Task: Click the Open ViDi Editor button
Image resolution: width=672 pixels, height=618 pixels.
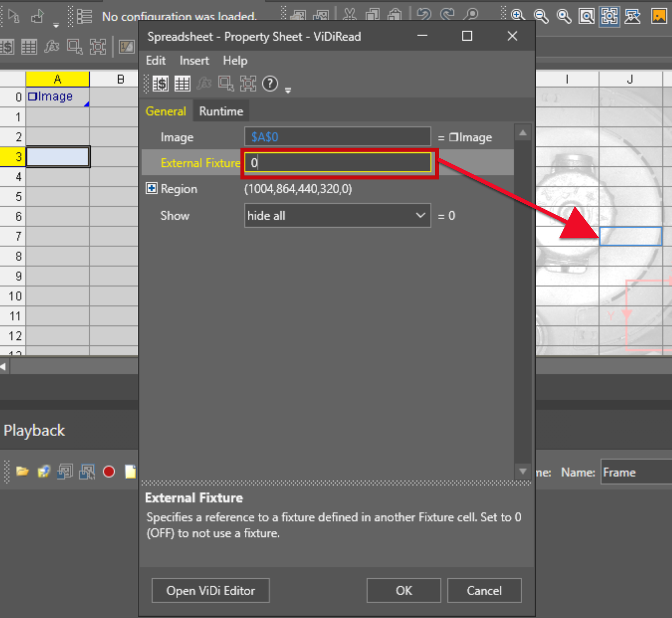Action: pos(211,591)
